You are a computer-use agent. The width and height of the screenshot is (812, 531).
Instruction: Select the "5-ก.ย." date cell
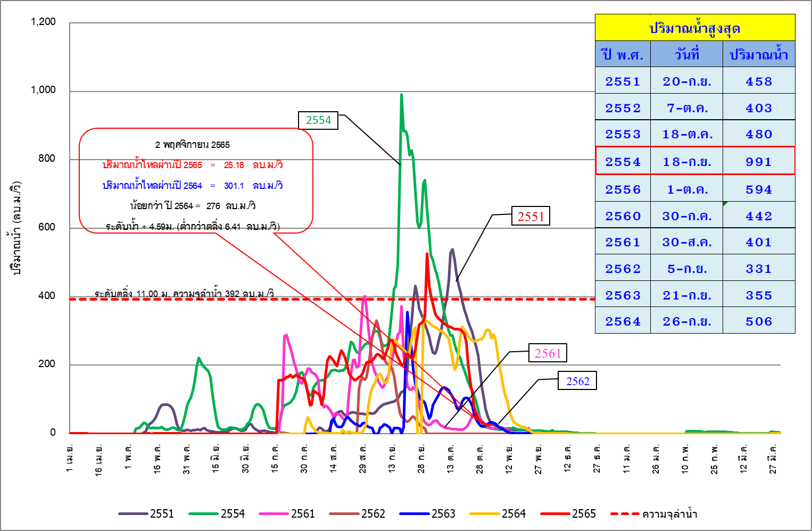pos(686,268)
